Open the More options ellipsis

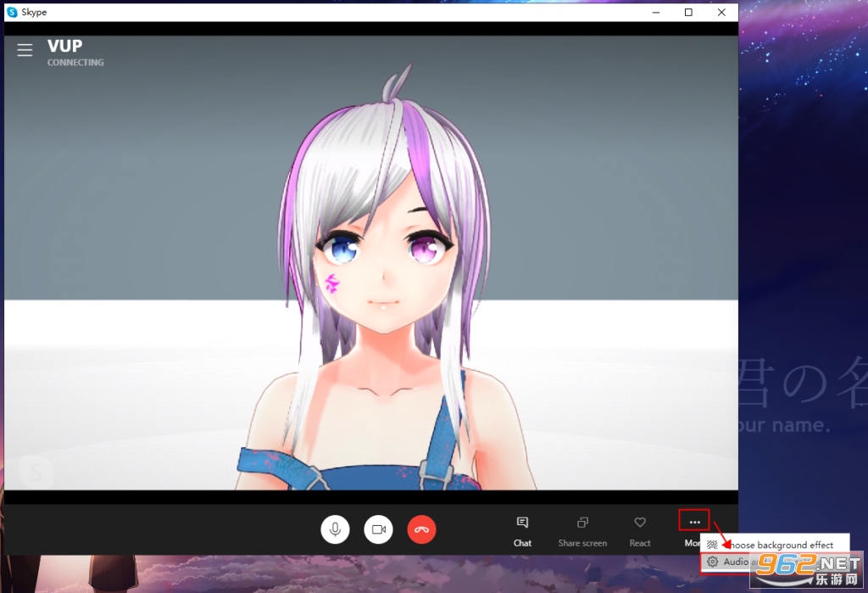coord(694,522)
